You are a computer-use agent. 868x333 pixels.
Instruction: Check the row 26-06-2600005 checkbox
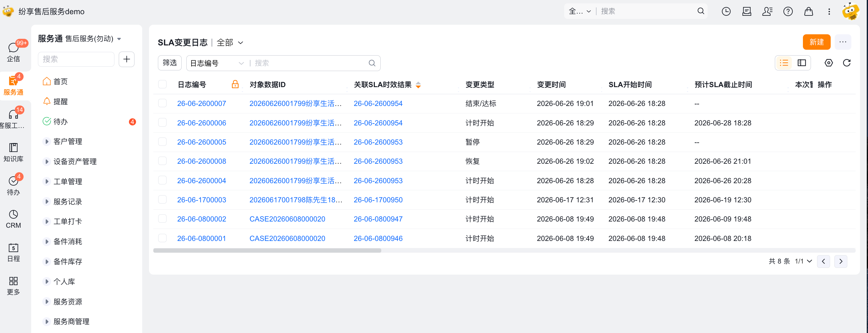click(163, 142)
